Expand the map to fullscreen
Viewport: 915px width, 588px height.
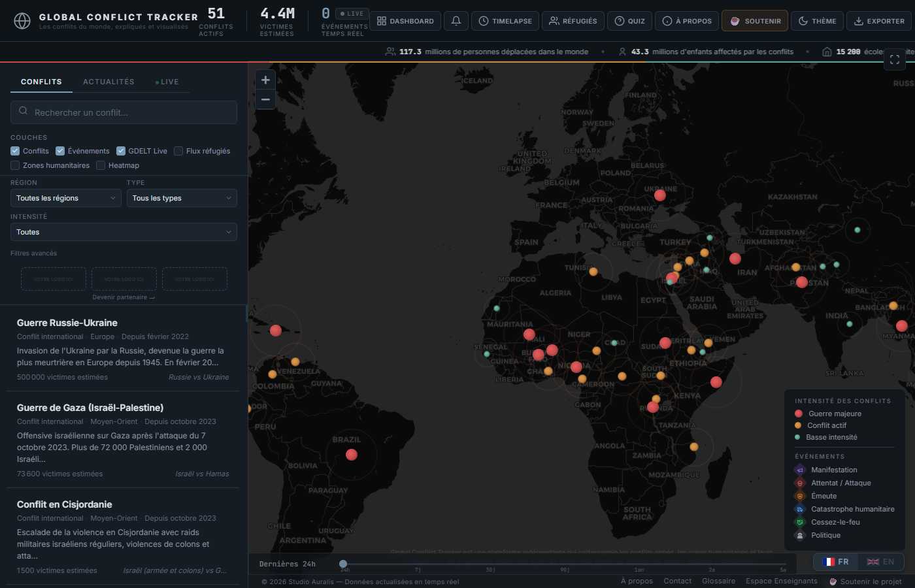(x=895, y=59)
